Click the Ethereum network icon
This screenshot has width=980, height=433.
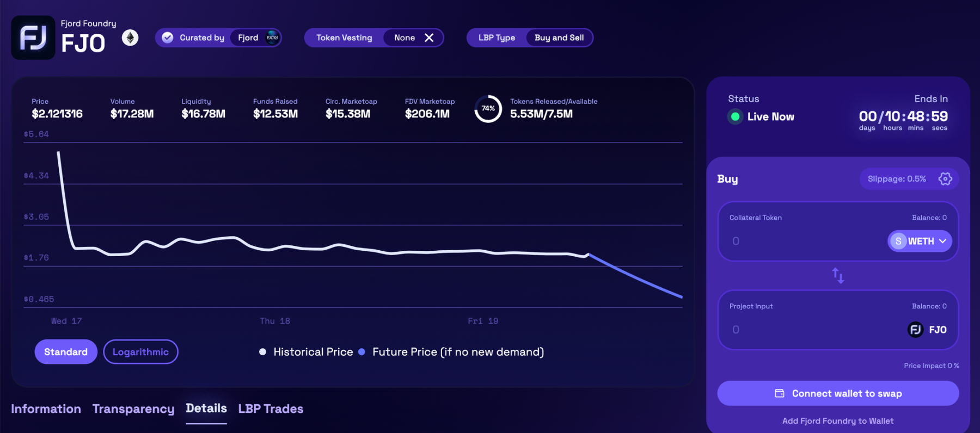130,38
